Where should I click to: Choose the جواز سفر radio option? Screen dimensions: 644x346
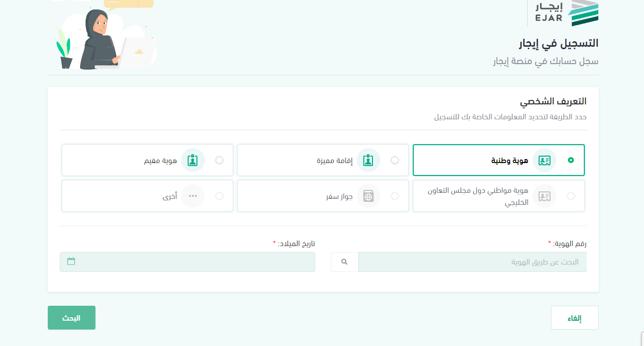(395, 196)
